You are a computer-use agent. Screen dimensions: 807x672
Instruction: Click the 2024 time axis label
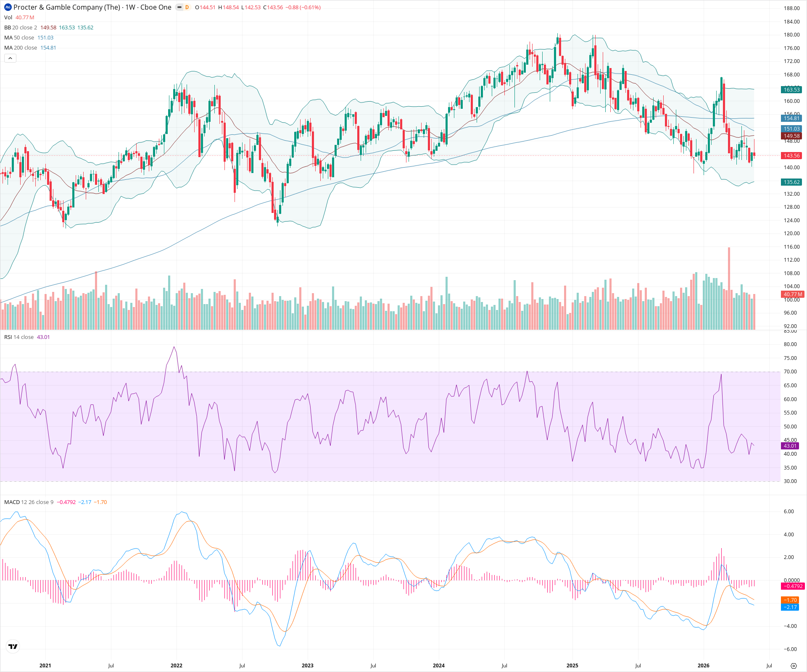pos(439,665)
